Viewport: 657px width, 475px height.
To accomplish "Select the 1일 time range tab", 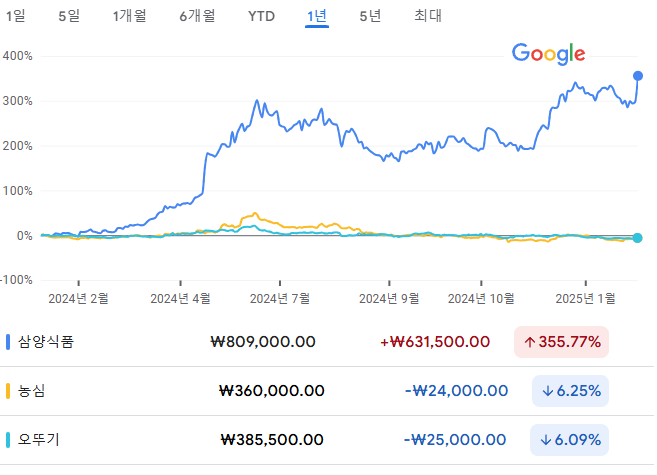I will click(16, 16).
